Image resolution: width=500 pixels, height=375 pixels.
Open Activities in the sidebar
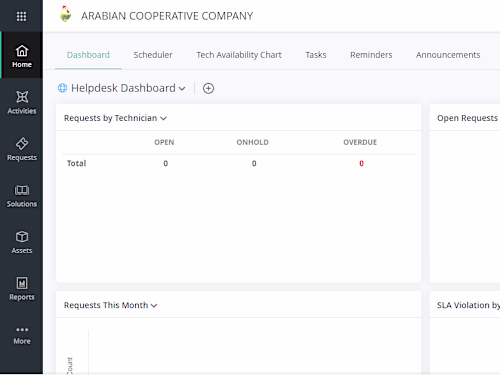[22, 102]
